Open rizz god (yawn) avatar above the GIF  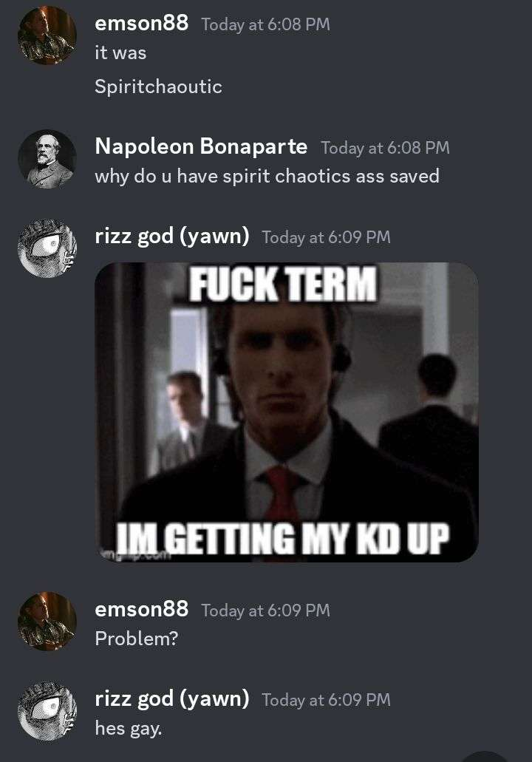tap(47, 248)
